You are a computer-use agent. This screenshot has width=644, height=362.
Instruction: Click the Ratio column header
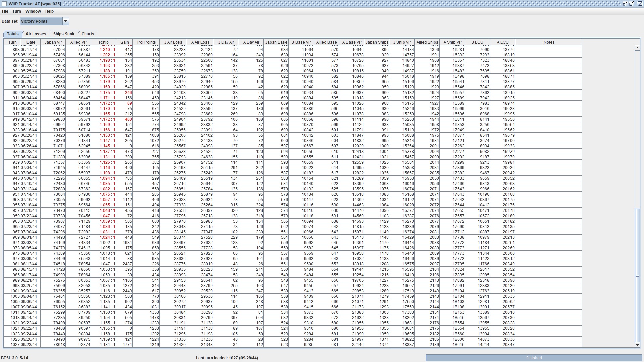(x=104, y=42)
